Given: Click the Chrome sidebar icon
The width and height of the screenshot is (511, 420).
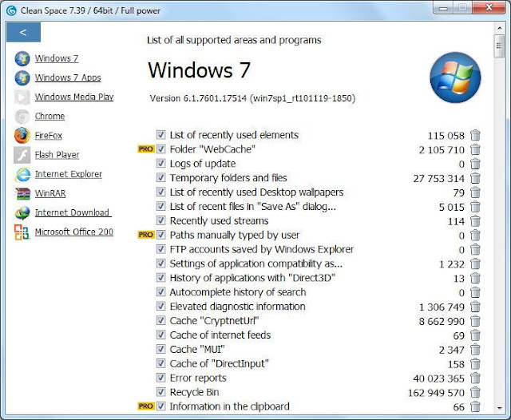Looking at the screenshot, I should (22, 117).
